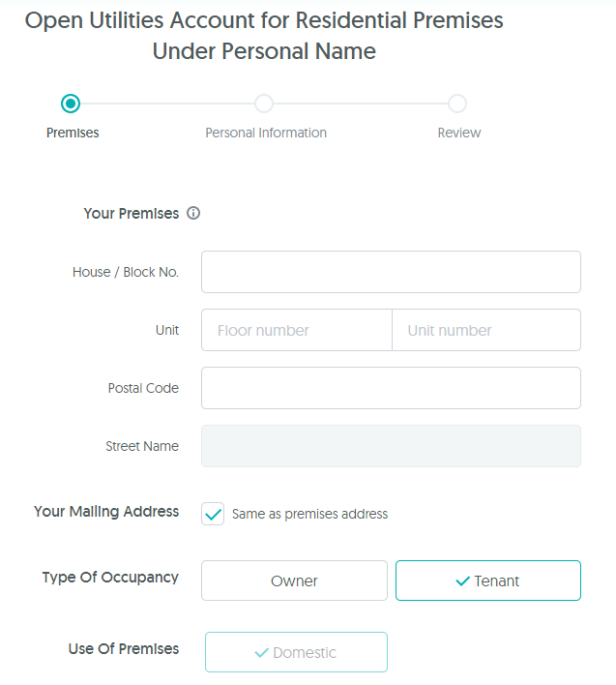Viewport: 616px width, 685px height.
Task: Focus the Postal Code input field
Action: point(392,388)
